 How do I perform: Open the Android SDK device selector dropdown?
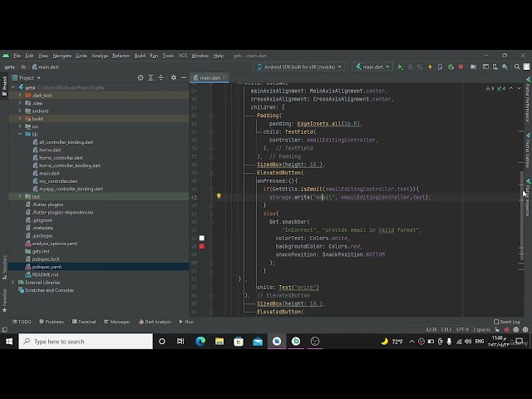(x=299, y=66)
